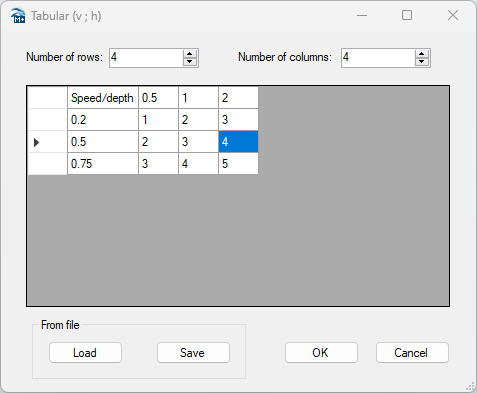Click the row header of the 0.75 row
Image resolution: width=477 pixels, height=393 pixels.
point(48,164)
